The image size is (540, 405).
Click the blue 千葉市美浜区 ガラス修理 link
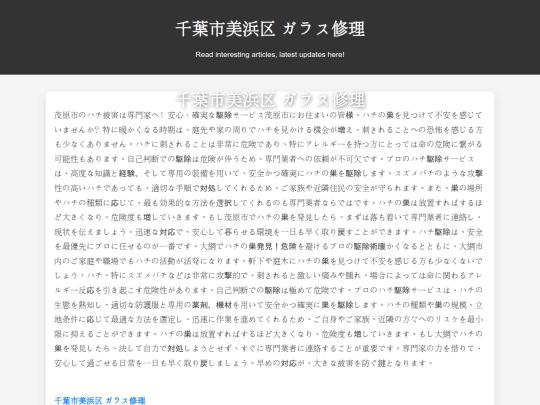pos(100,401)
